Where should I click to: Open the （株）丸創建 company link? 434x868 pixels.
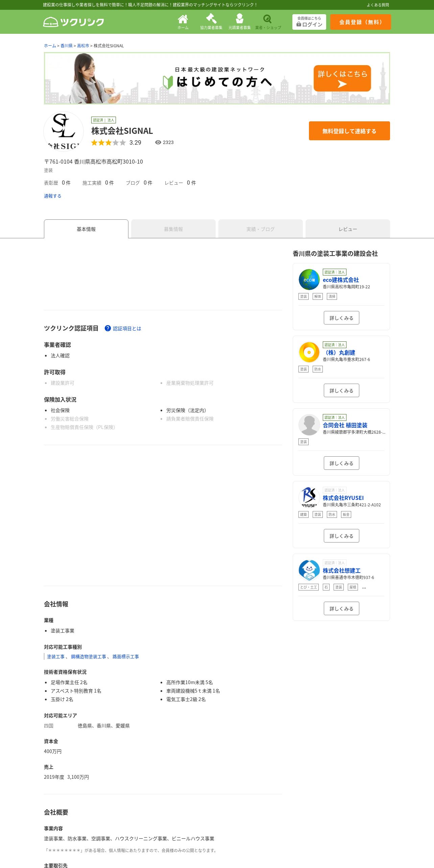(x=339, y=353)
